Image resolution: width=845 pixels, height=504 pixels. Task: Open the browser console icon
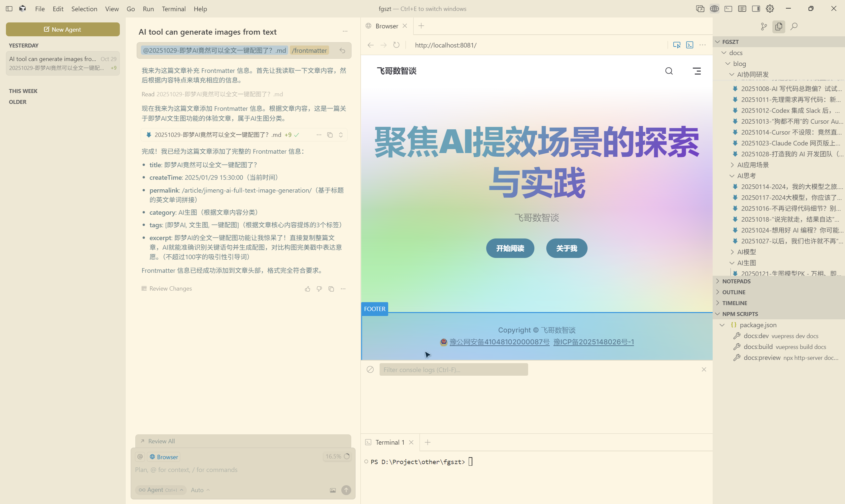point(690,45)
